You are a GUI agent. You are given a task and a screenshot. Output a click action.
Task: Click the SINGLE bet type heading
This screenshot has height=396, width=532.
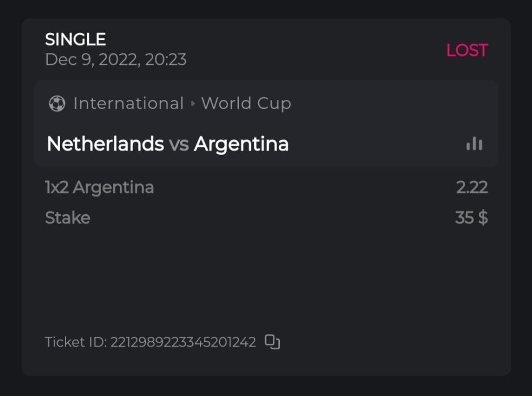(x=76, y=39)
